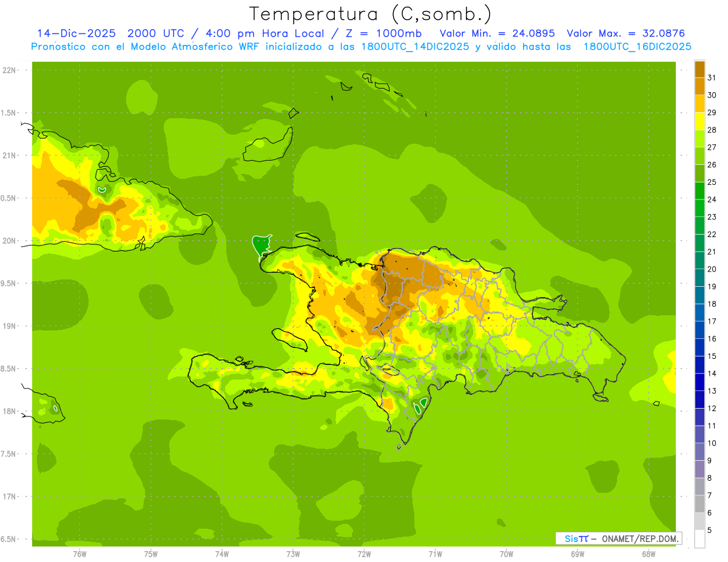Click colorbar segment between 18 and 19
This screenshot has height=562, width=728.
699,295
